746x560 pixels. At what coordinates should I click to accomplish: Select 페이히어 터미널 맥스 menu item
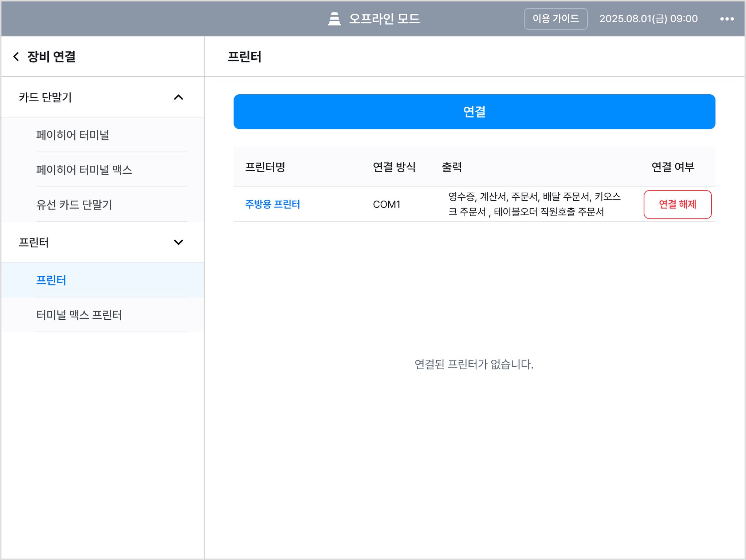[x=103, y=170]
